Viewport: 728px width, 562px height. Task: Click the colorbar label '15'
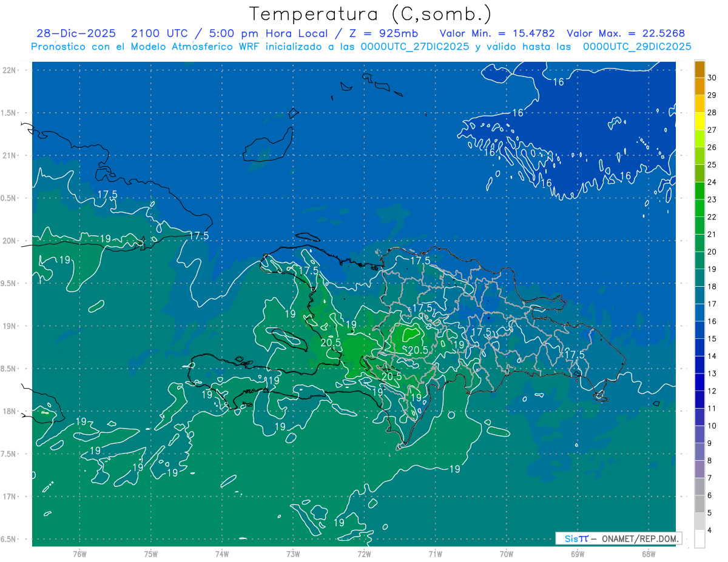point(712,339)
